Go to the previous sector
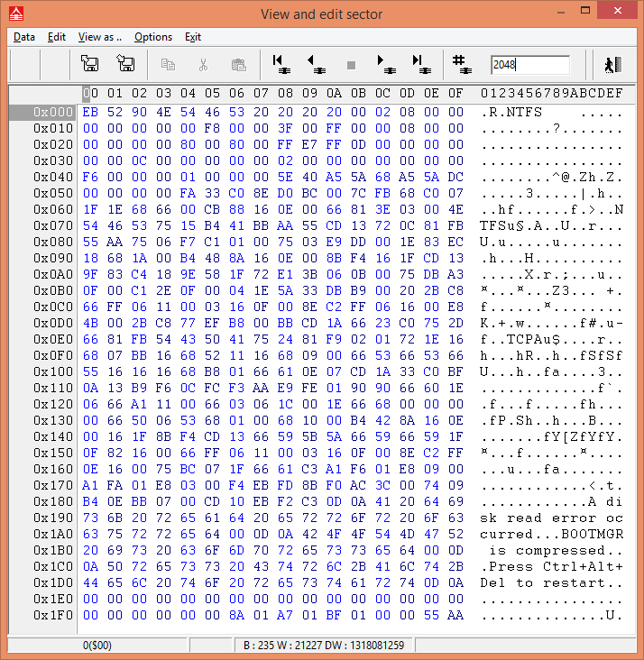This screenshot has height=660, width=644. point(317,64)
